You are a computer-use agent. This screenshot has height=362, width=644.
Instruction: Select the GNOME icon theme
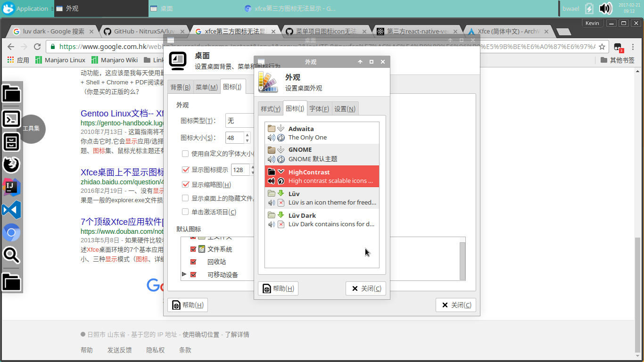tap(322, 155)
